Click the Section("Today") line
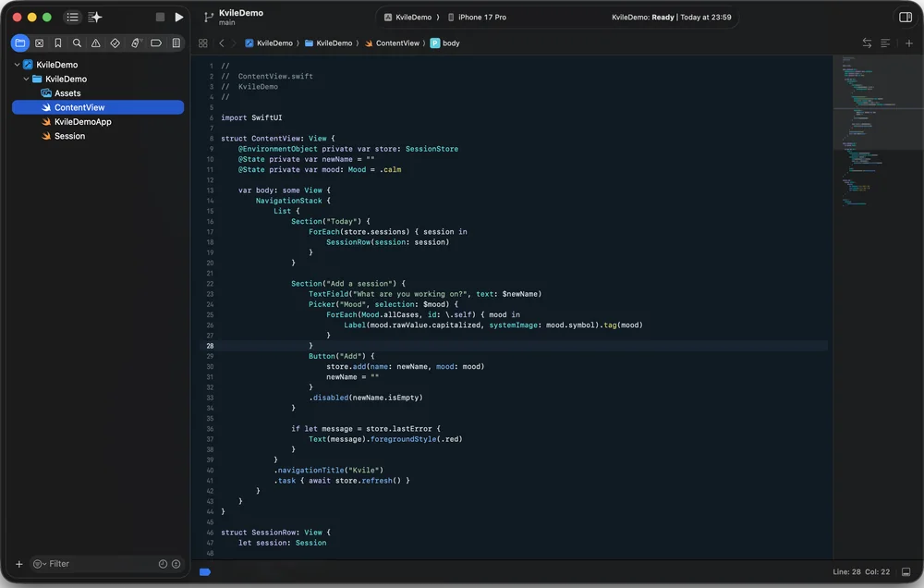The image size is (924, 588). (331, 222)
